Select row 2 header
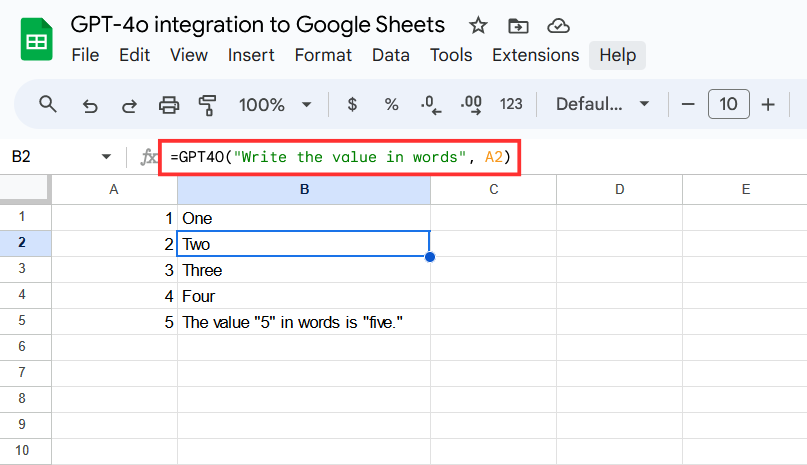The image size is (807, 465). pyautogui.click(x=25, y=243)
